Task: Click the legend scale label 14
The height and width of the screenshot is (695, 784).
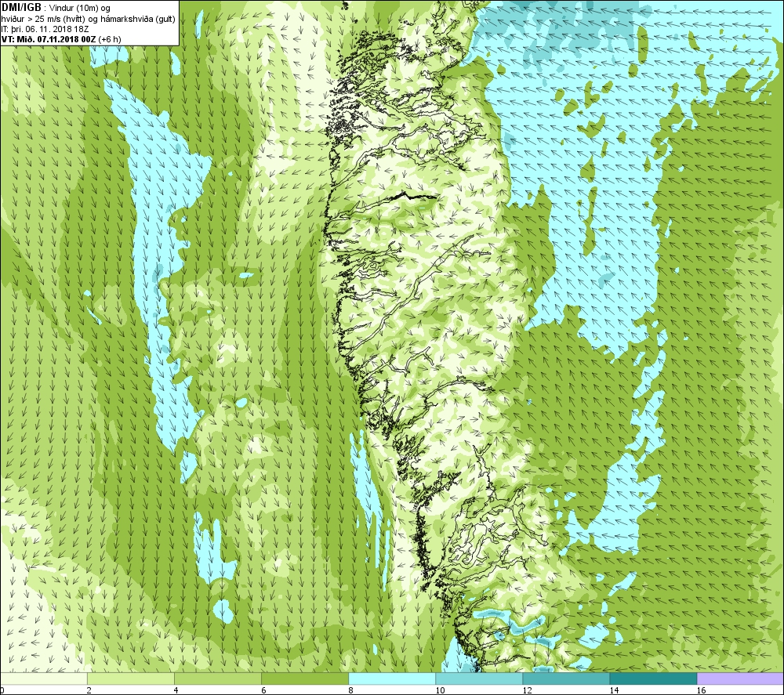Action: click(614, 690)
